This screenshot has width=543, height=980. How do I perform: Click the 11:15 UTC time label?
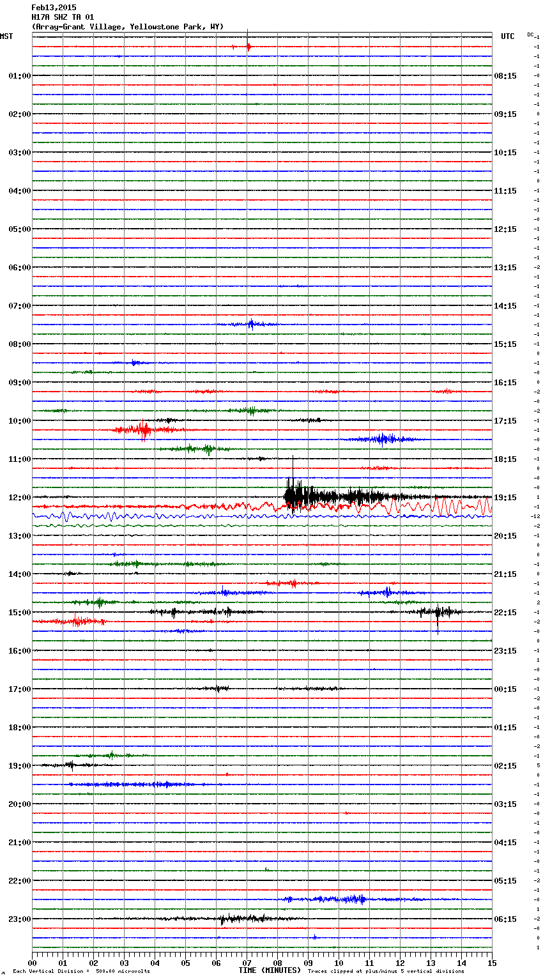[505, 191]
